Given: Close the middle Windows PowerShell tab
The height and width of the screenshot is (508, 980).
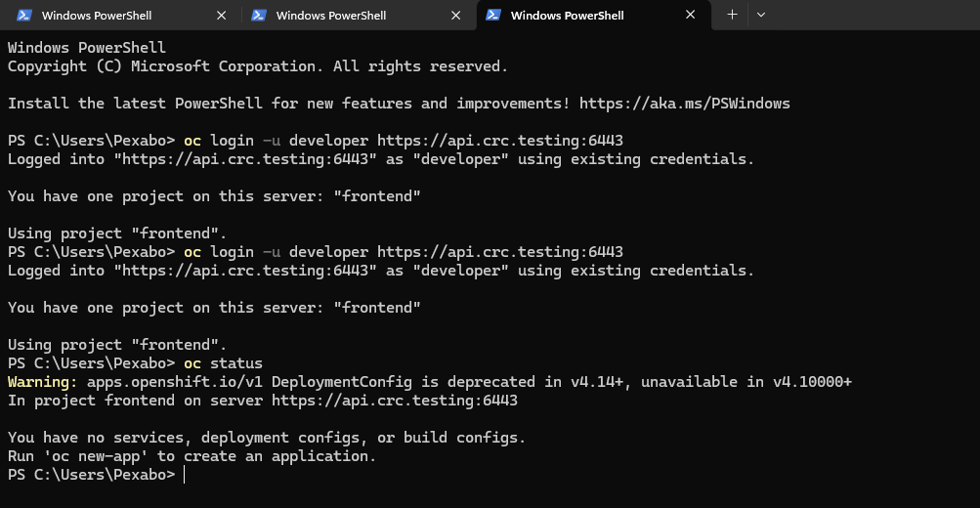Looking at the screenshot, I should (455, 15).
